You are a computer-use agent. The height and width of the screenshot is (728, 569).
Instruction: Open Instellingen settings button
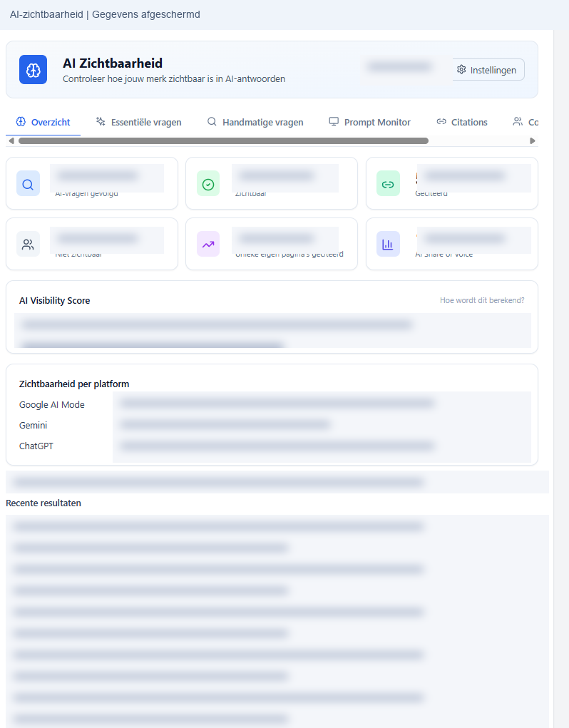click(488, 70)
